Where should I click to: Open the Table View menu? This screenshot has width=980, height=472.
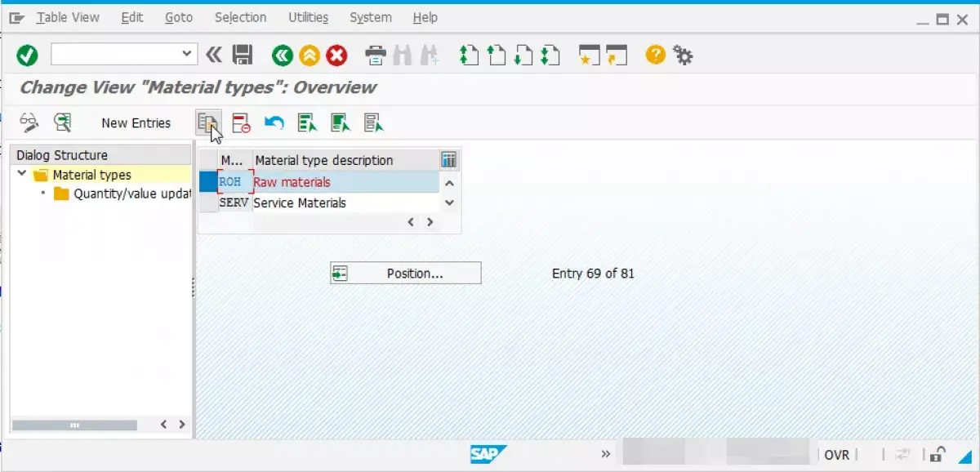[68, 17]
